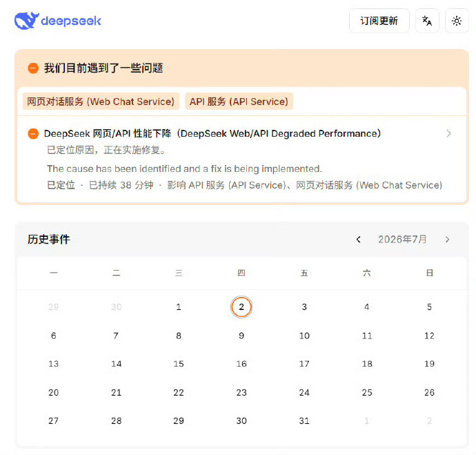Image resolution: width=476 pixels, height=455 pixels.
Task: Open the language translation switcher
Action: point(427,21)
